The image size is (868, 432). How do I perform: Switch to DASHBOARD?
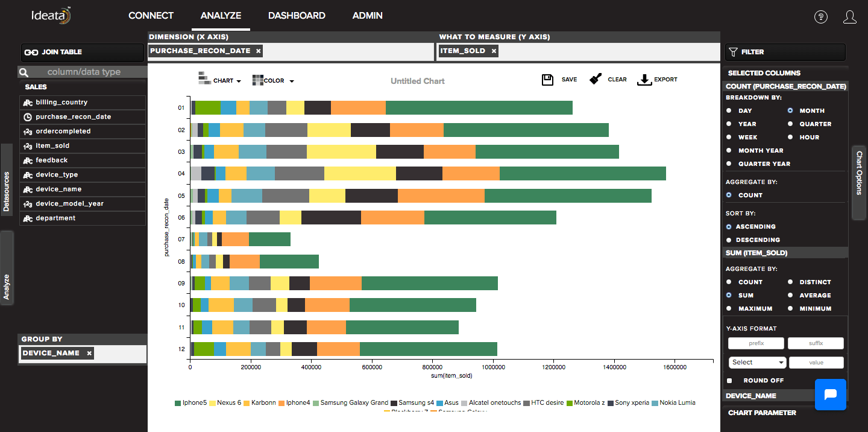coord(297,16)
